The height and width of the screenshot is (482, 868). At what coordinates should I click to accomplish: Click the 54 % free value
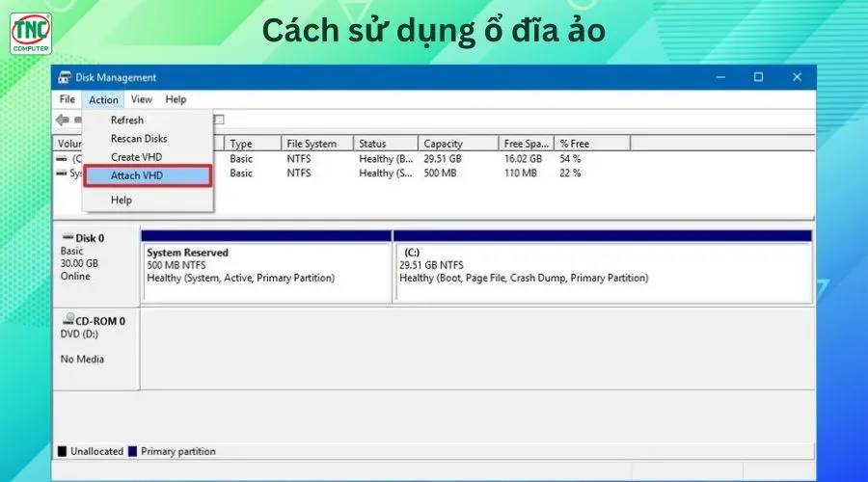pos(570,159)
